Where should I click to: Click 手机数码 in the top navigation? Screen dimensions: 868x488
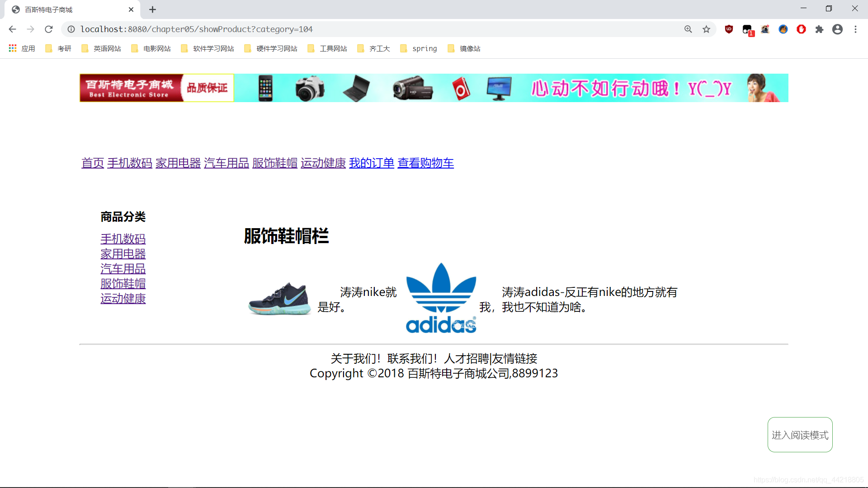click(130, 163)
